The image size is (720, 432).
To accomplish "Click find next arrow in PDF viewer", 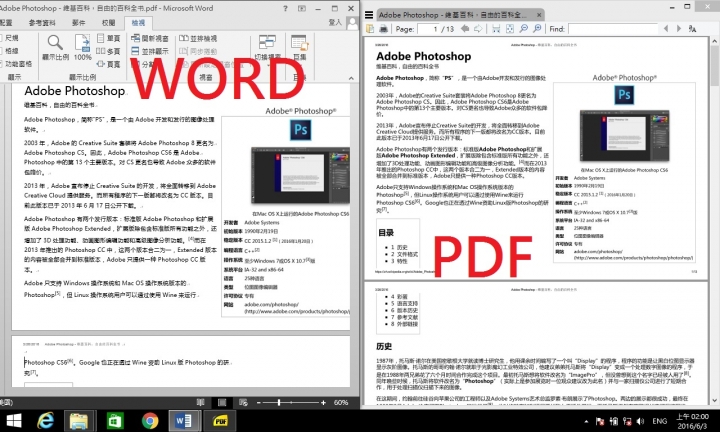I will pos(679,29).
